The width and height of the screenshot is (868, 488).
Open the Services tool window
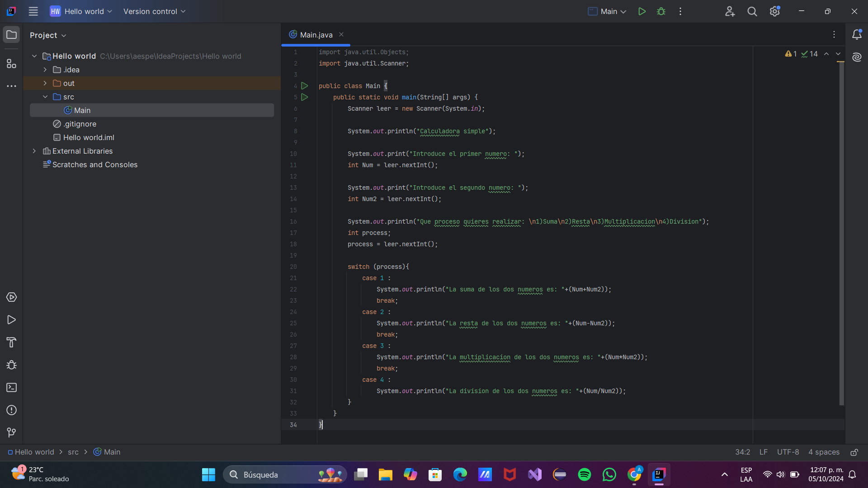[12, 297]
